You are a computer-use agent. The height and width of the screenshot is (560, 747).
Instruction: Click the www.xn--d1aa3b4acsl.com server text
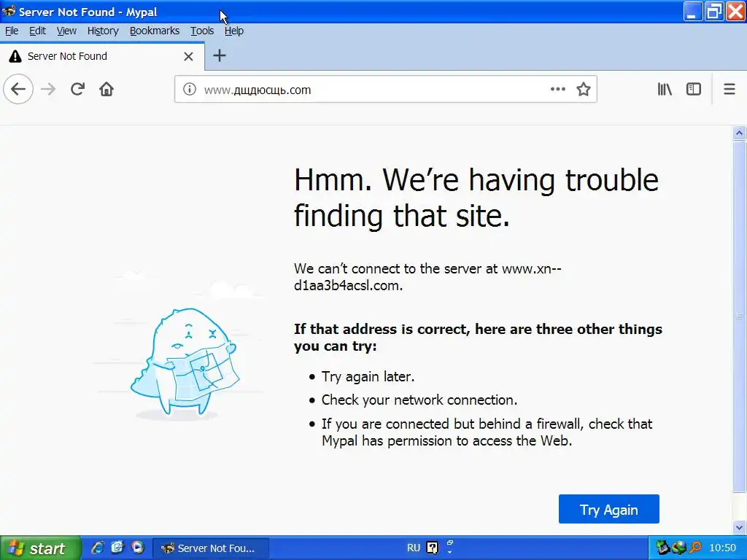[427, 277]
